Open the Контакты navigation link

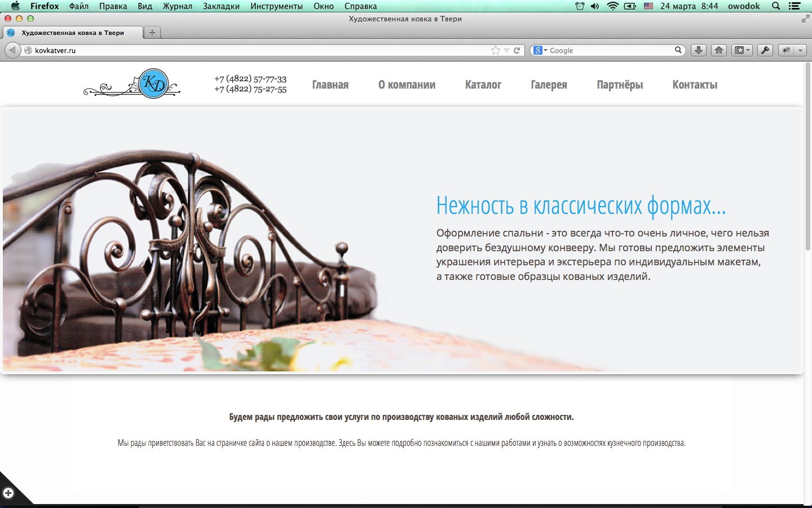pyautogui.click(x=695, y=85)
